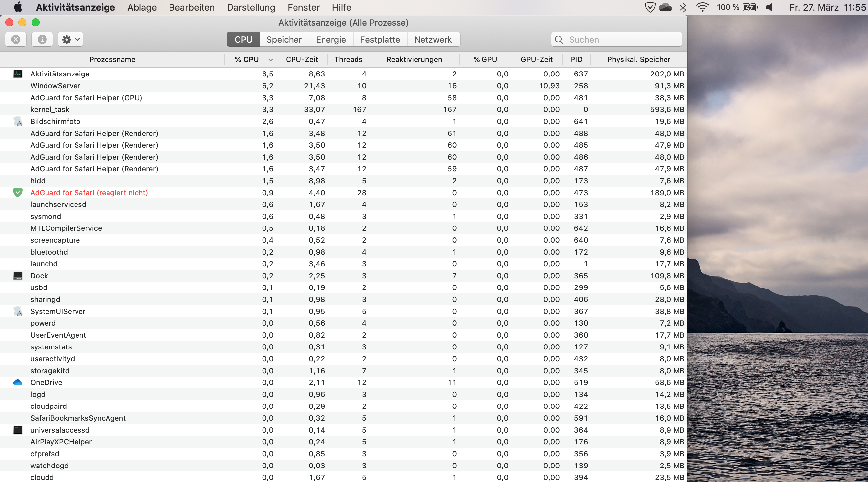Select the bluetoothd process row

point(343,252)
